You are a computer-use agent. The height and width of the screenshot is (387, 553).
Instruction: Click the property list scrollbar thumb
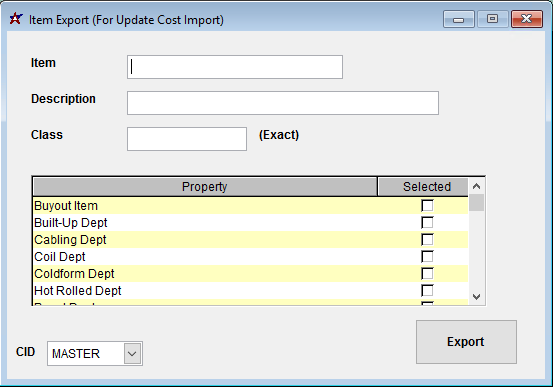coord(476,202)
